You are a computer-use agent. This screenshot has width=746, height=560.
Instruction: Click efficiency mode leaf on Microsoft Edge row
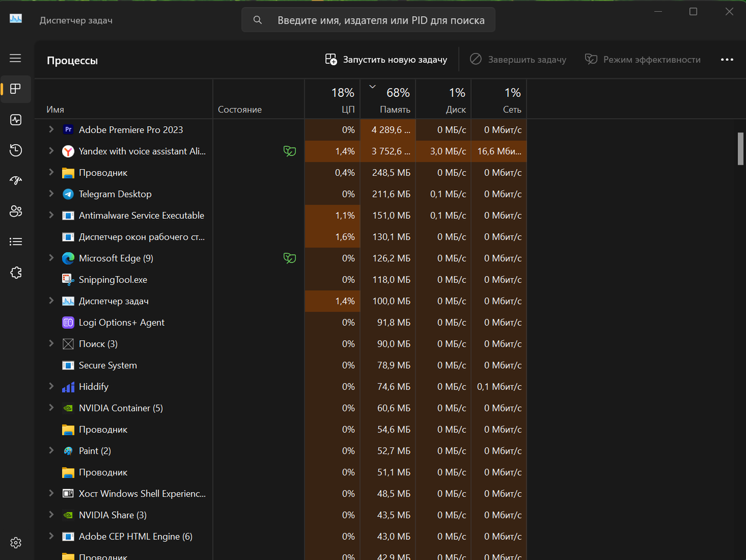coord(289,259)
